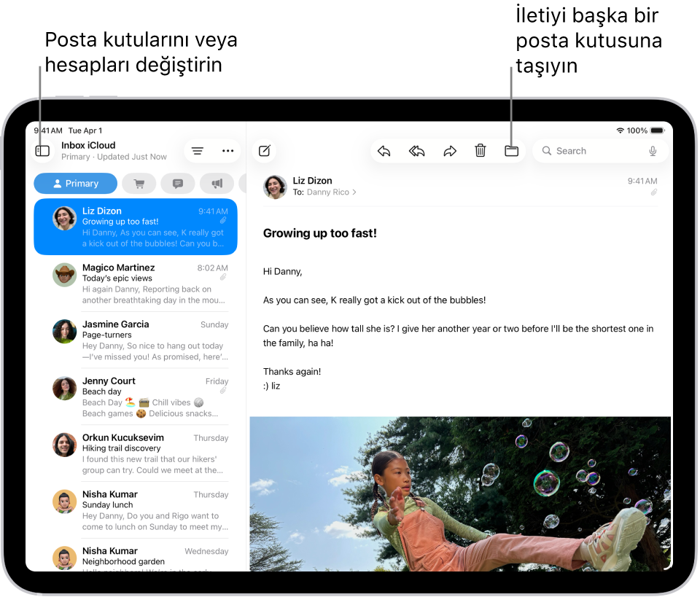The width and height of the screenshot is (700, 597).
Task: Reply to Liz Dizon's email
Action: 384,151
